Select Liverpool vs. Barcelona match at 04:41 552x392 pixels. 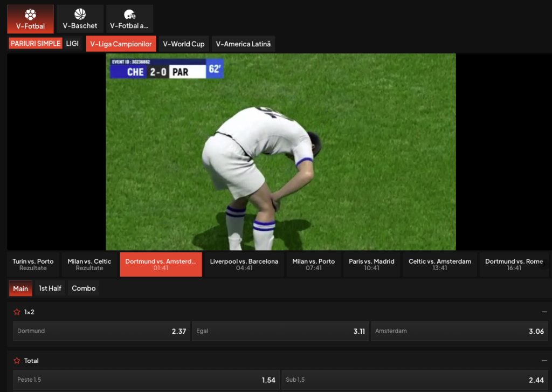[244, 264]
